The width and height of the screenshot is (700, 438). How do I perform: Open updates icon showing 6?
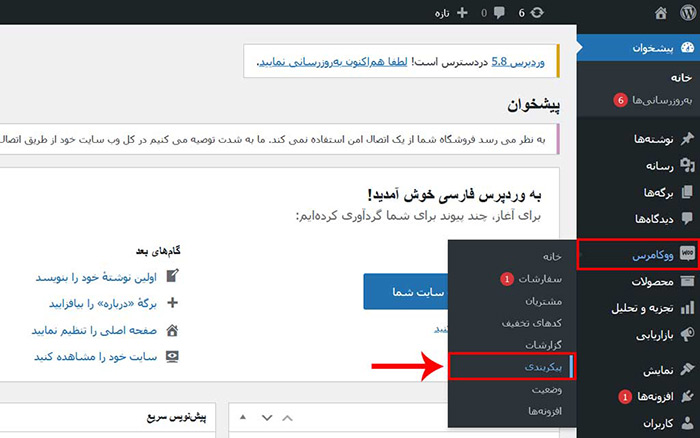click(x=537, y=13)
